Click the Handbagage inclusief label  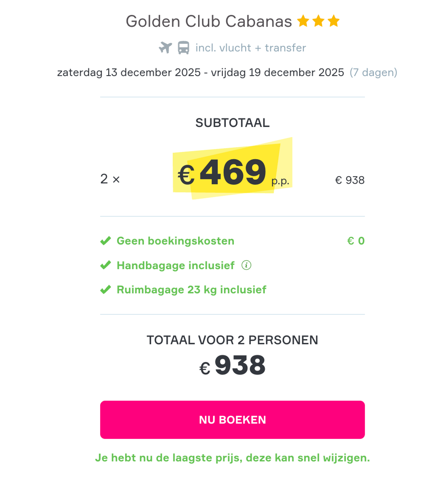pos(175,265)
